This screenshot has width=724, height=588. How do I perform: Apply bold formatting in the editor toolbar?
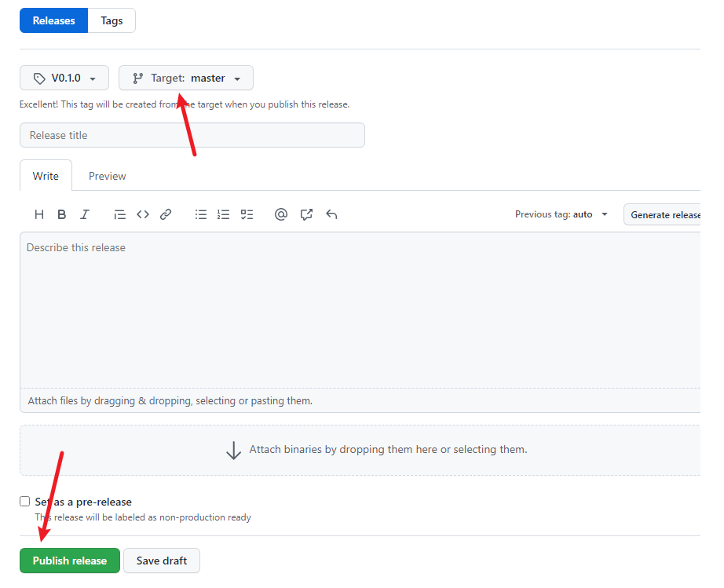[62, 214]
